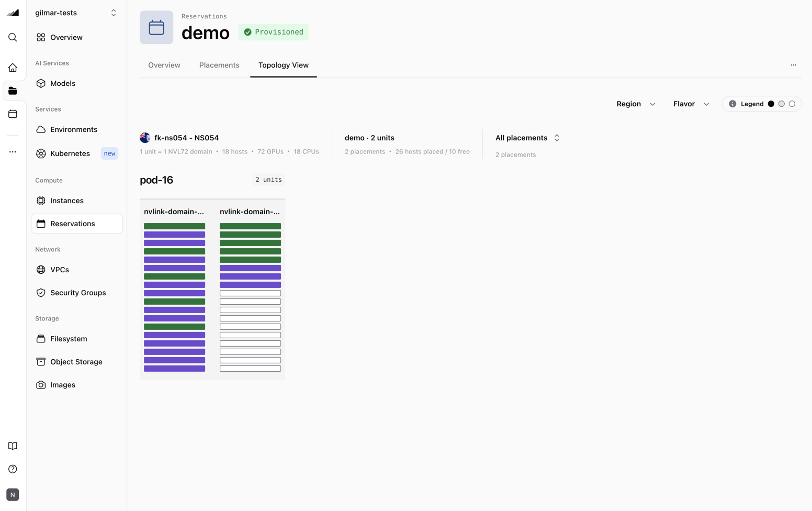Image resolution: width=812 pixels, height=511 pixels.
Task: Click the second nvlink-domain column header
Action: point(250,212)
